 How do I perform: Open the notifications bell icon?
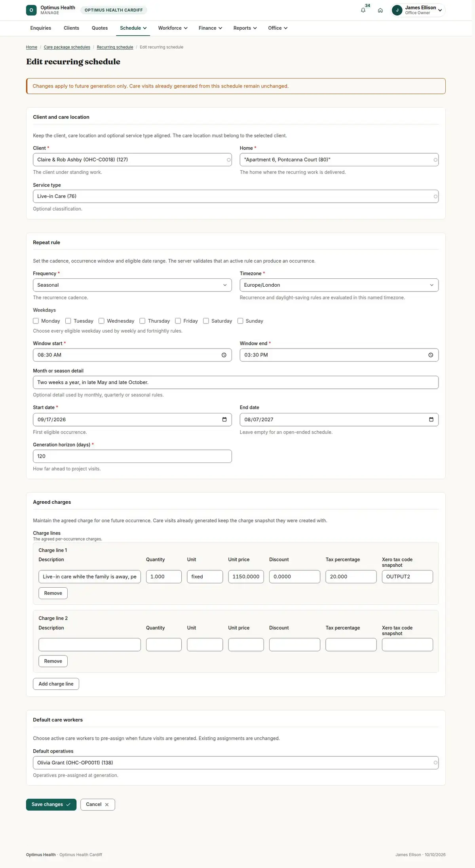tap(363, 10)
